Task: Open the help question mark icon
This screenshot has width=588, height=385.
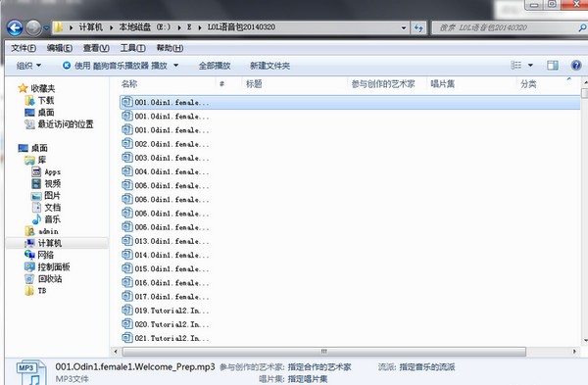Action: [x=576, y=66]
